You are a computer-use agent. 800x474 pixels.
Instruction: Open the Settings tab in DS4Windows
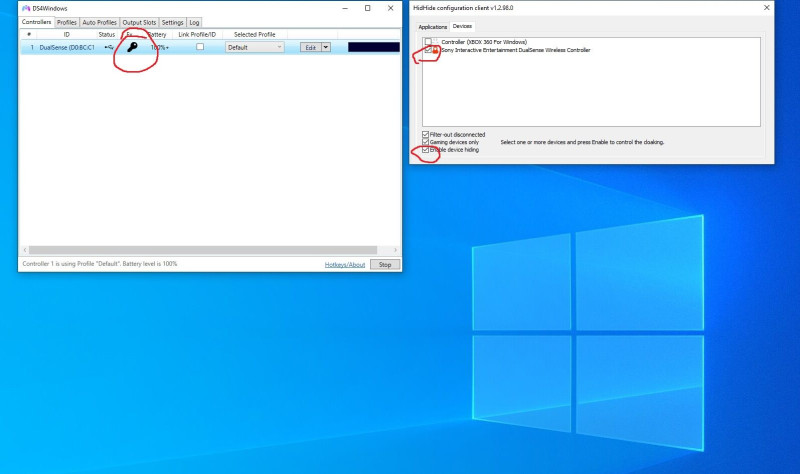click(172, 22)
